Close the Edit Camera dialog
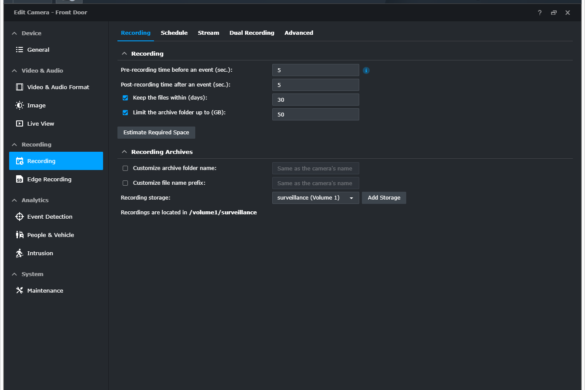The width and height of the screenshot is (585, 390). click(567, 13)
